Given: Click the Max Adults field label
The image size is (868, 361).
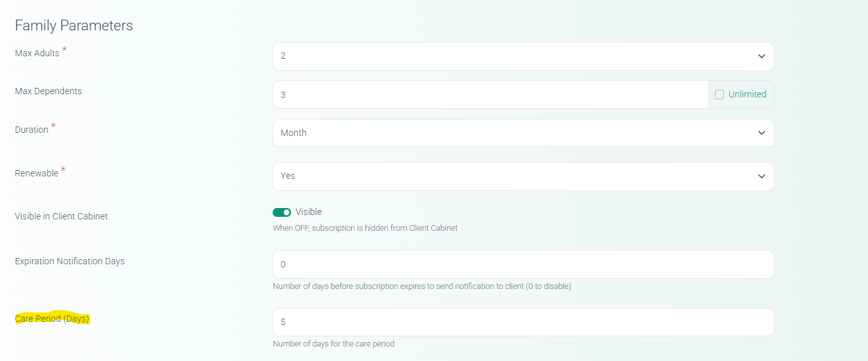Looking at the screenshot, I should pyautogui.click(x=37, y=53).
